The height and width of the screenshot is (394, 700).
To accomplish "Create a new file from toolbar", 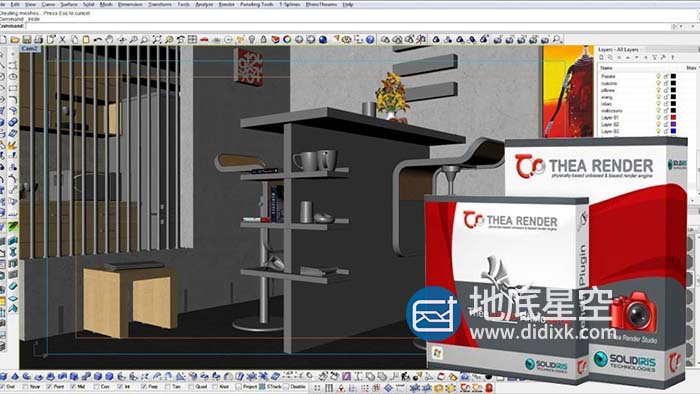I will pos(3,40).
